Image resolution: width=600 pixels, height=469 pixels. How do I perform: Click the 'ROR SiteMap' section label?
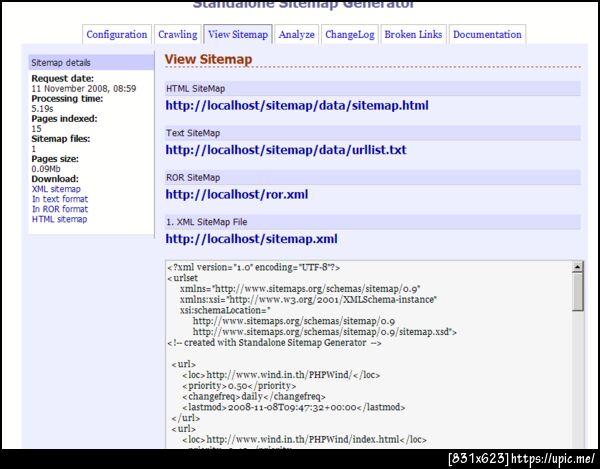[x=193, y=178]
